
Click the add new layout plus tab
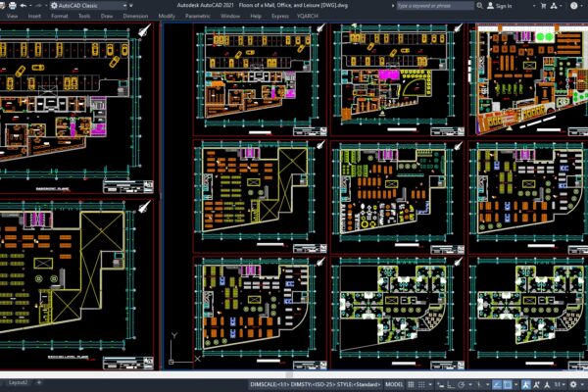(x=39, y=382)
